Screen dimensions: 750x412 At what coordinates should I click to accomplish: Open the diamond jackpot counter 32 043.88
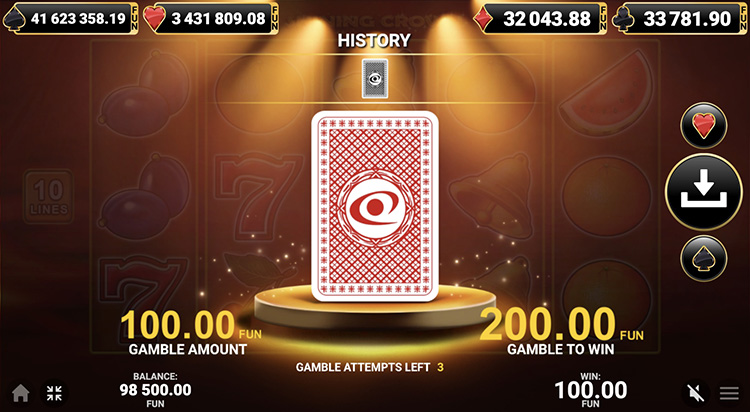[x=540, y=18]
